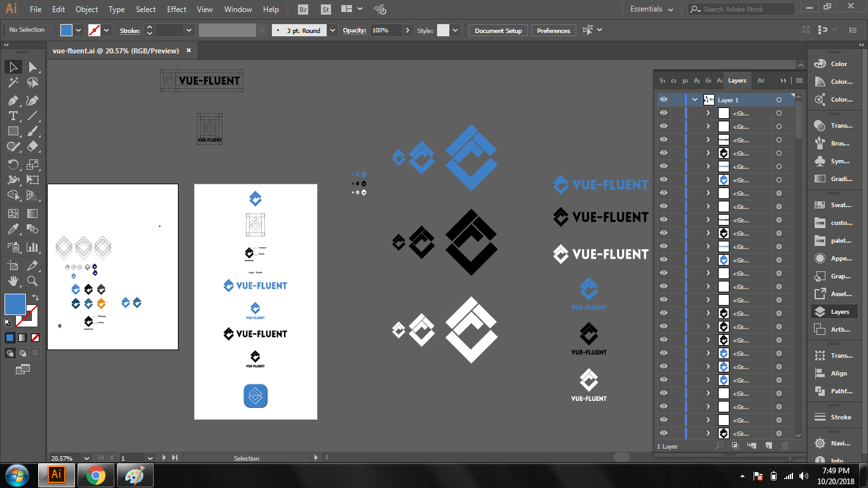This screenshot has height=488, width=868.
Task: Open the graphic Style dropdown
Action: click(x=456, y=30)
